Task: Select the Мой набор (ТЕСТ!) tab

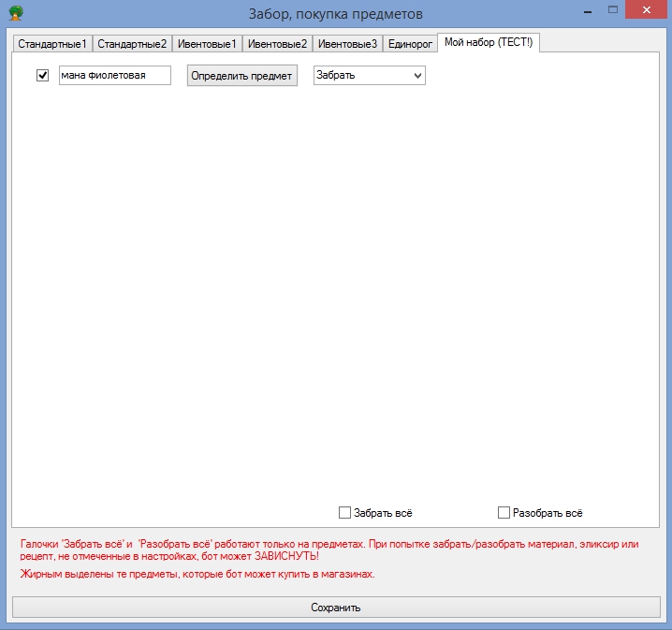Action: pos(488,42)
